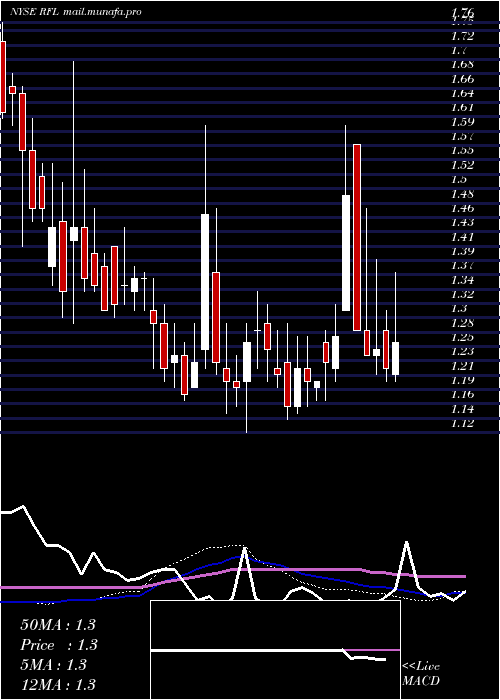Select the 12MA : 1.3 readout
Screen dimensions: 500x700
pyautogui.click(x=58, y=684)
